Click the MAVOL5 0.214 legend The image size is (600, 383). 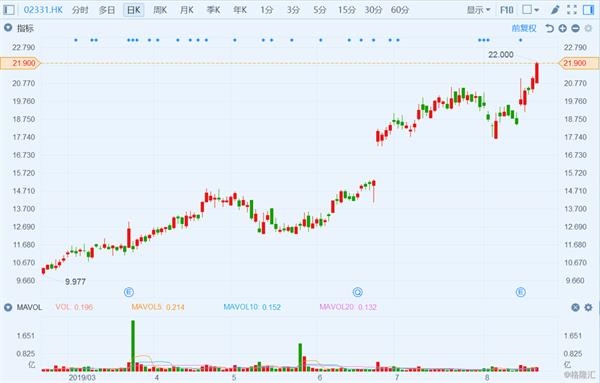(158, 307)
